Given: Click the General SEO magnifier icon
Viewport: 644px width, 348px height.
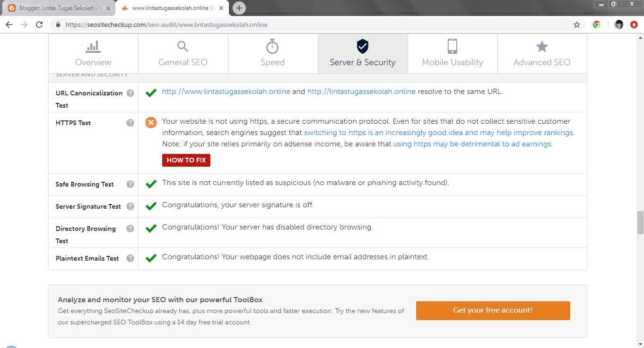Looking at the screenshot, I should pos(183,46).
